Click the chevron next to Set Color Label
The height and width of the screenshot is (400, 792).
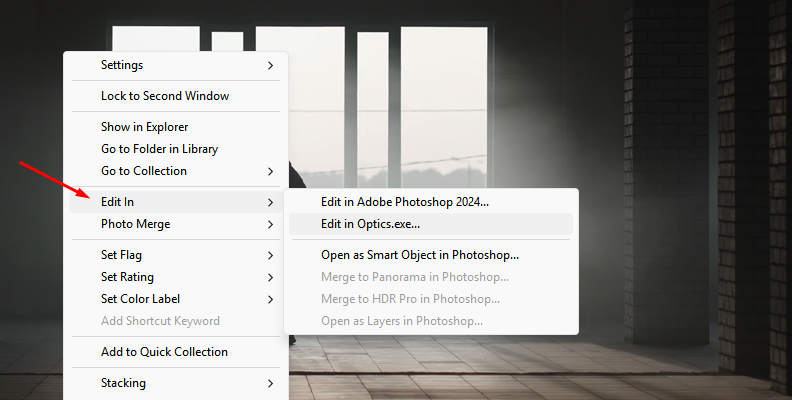coord(271,299)
